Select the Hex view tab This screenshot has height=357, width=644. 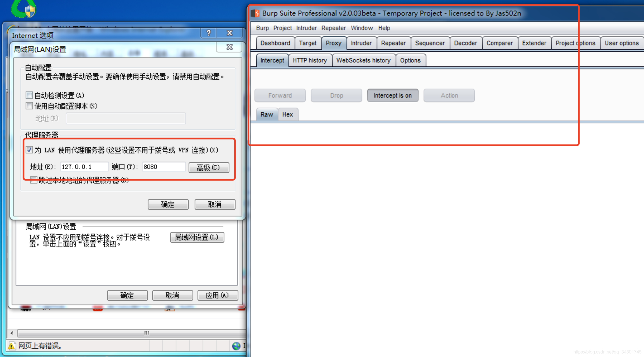coord(287,115)
